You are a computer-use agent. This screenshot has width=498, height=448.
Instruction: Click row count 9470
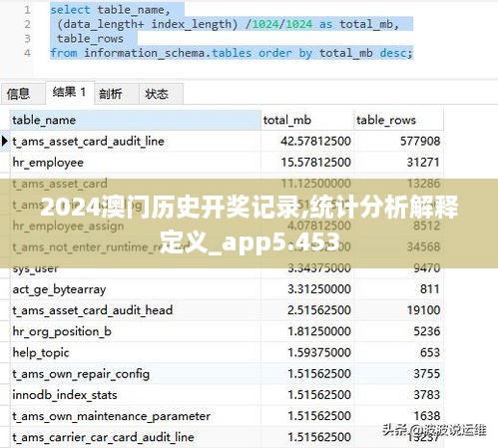427,268
